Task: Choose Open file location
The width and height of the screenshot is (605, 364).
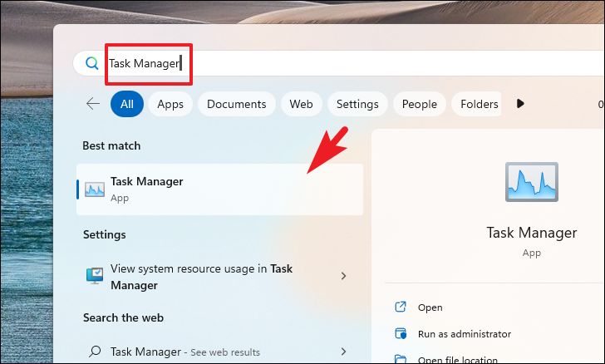Action: click(458, 360)
